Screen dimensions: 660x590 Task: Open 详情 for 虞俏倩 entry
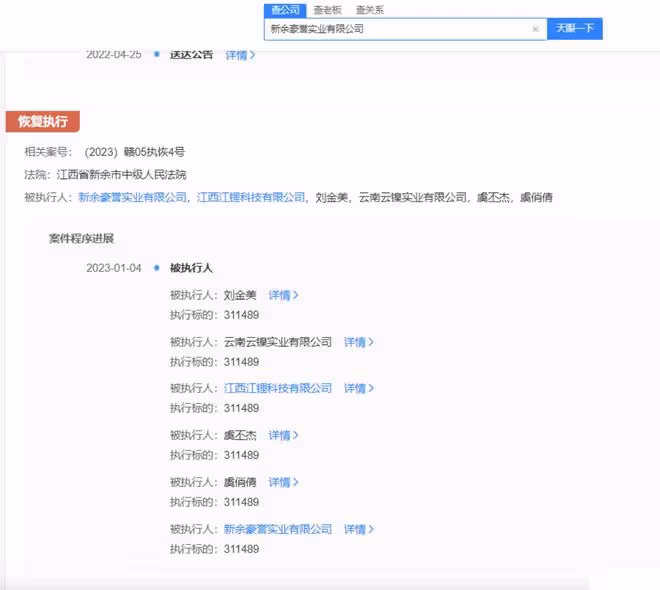tap(283, 482)
